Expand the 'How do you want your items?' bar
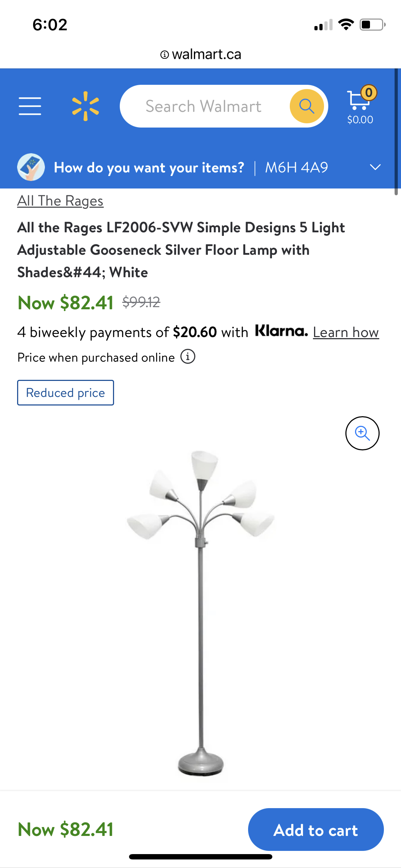The width and height of the screenshot is (401, 868). 200,167
